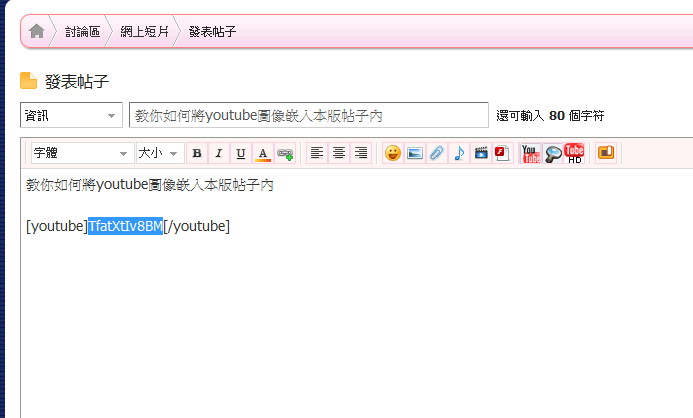The image size is (693, 418).
Task: Click the 發表帖子 breadcrumb item
Action: click(x=213, y=31)
